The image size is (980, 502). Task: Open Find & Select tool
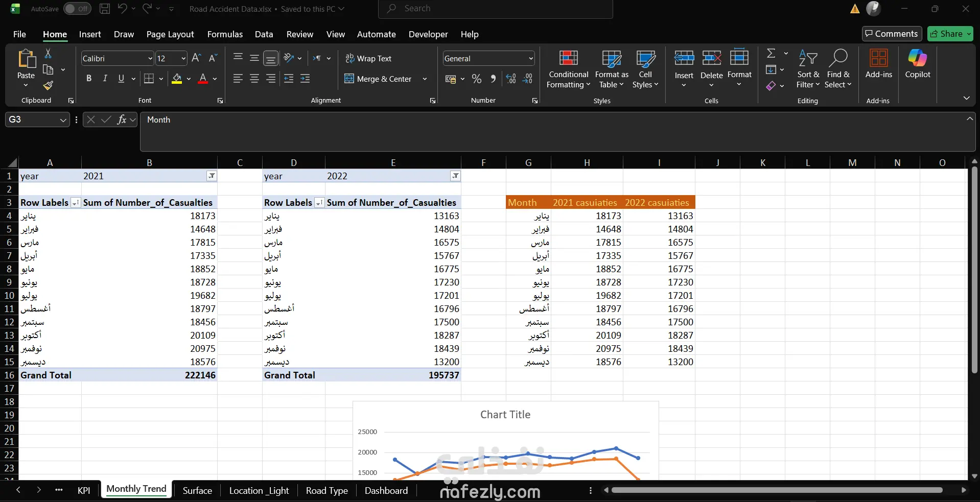tap(837, 69)
